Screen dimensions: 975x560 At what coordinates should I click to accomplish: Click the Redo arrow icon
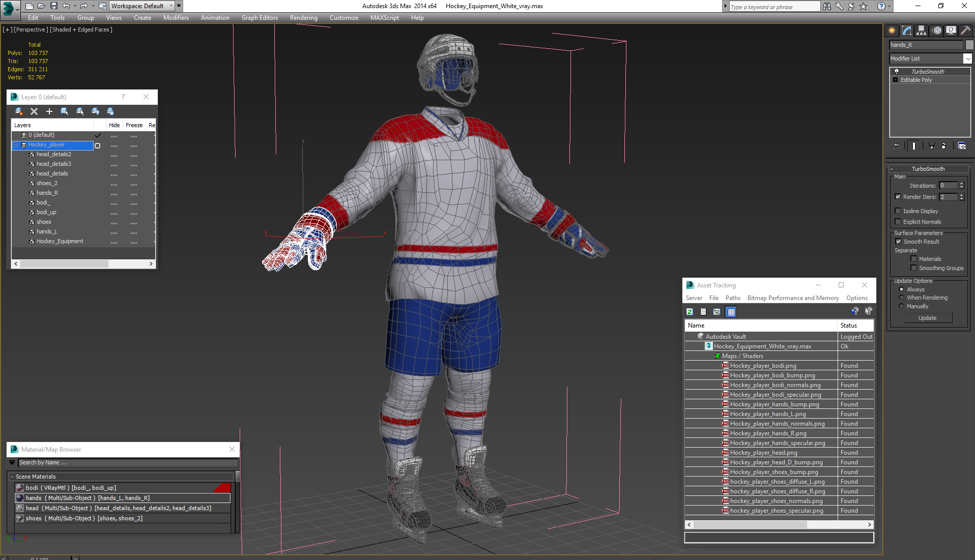(84, 6)
